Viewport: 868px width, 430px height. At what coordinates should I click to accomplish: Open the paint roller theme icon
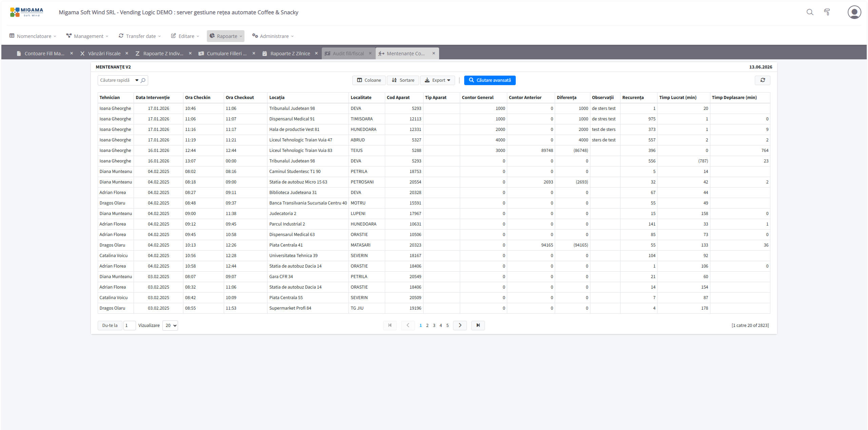[x=827, y=12]
